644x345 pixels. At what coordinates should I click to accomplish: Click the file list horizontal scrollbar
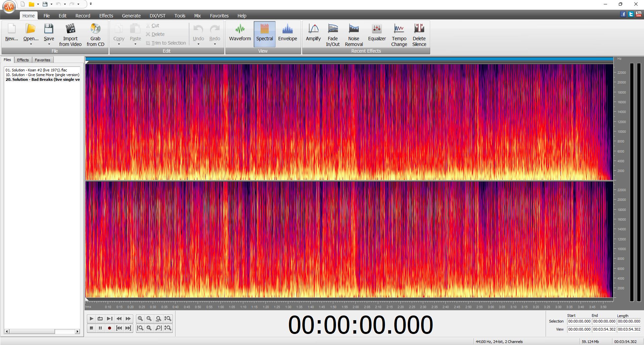(42, 331)
